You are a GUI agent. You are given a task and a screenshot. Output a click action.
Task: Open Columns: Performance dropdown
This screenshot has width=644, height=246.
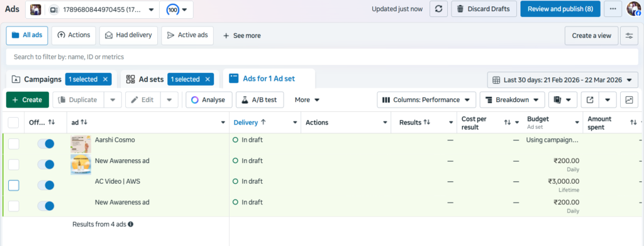[x=426, y=100]
